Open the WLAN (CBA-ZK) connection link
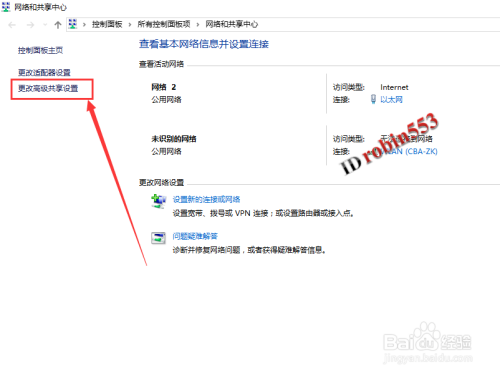This screenshot has height=375, width=500. point(409,152)
